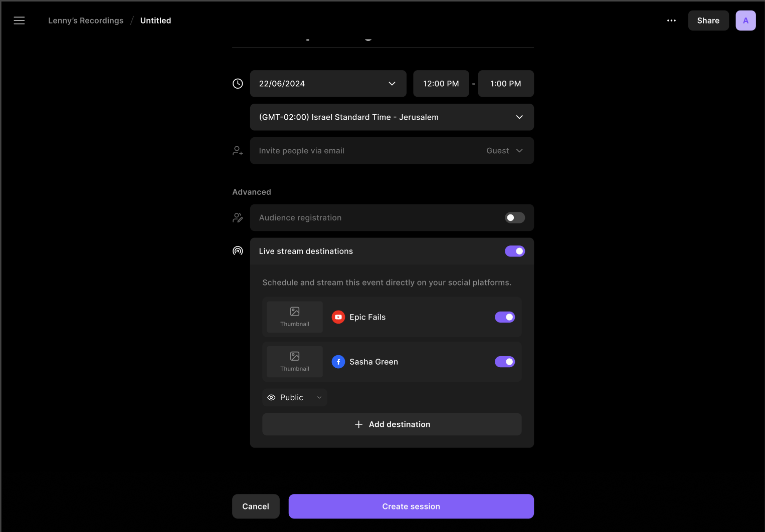The height and width of the screenshot is (532, 765).
Task: Click the live stream broadcast icon
Action: coord(238,251)
